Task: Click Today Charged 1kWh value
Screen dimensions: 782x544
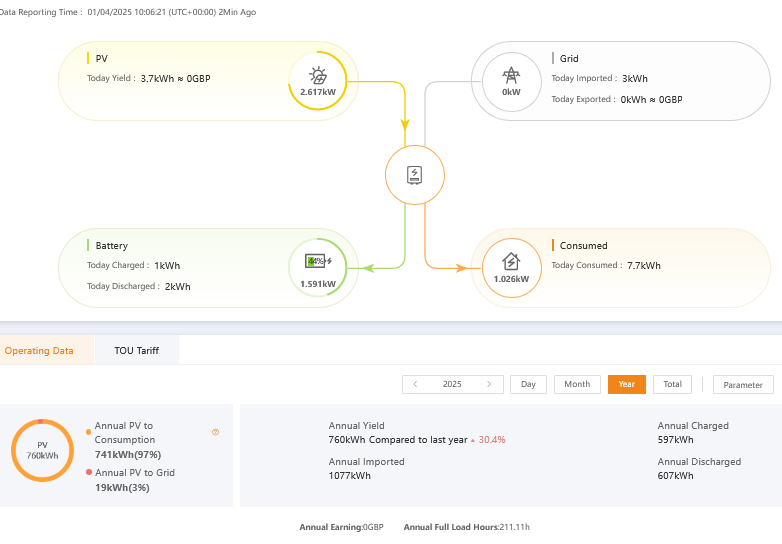Action: click(x=167, y=266)
